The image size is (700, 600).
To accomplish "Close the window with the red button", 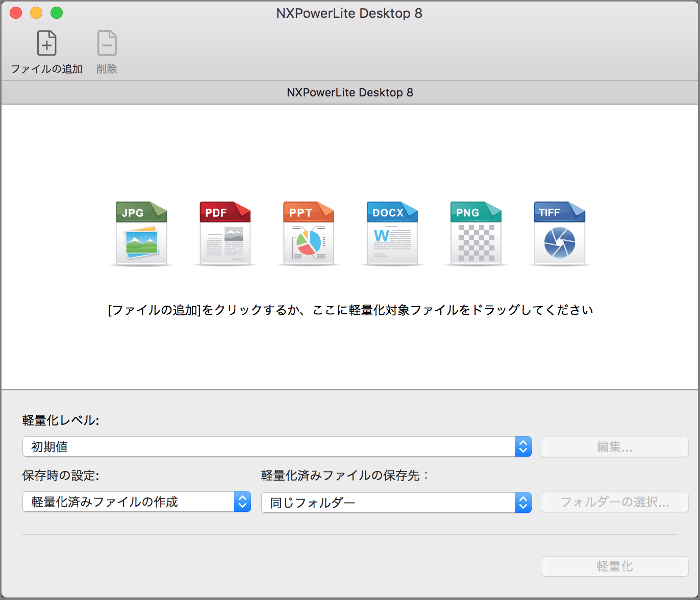I will (16, 13).
